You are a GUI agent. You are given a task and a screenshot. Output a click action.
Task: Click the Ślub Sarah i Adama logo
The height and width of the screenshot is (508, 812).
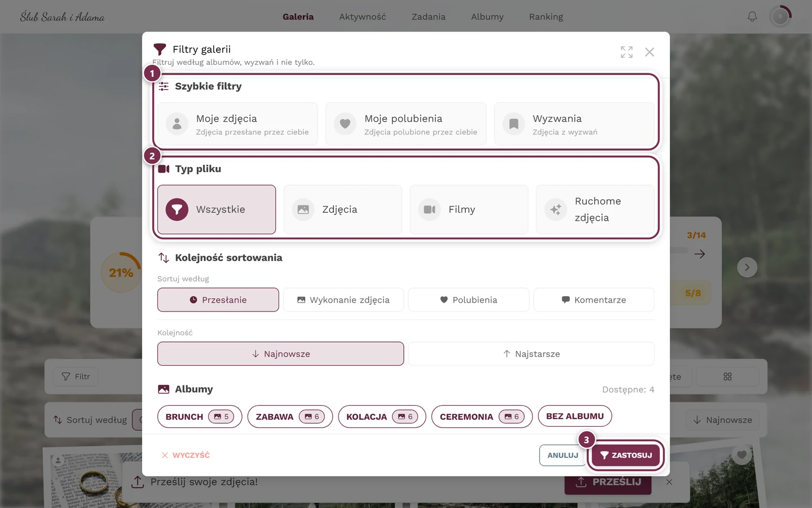tap(62, 17)
